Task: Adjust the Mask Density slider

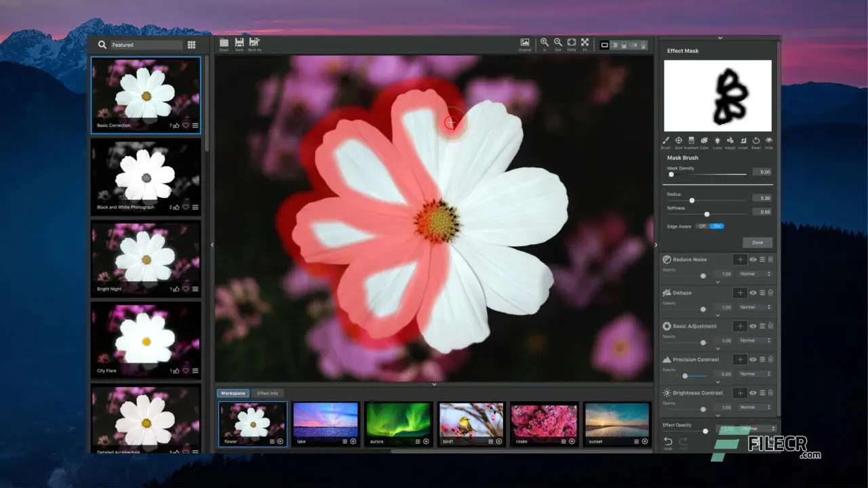Action: (x=707, y=174)
